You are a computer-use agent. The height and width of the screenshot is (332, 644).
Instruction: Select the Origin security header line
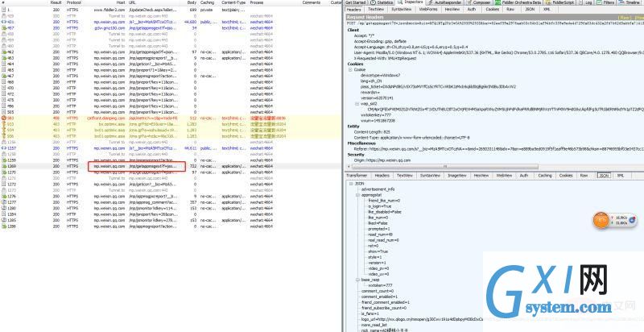[382, 160]
